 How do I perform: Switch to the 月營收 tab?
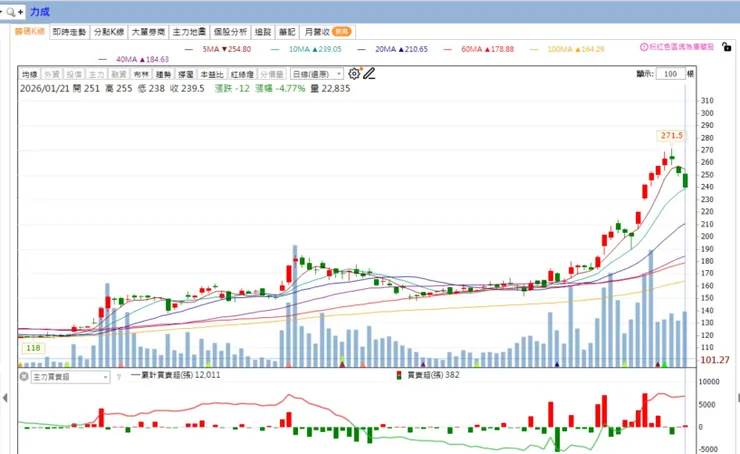(328, 32)
